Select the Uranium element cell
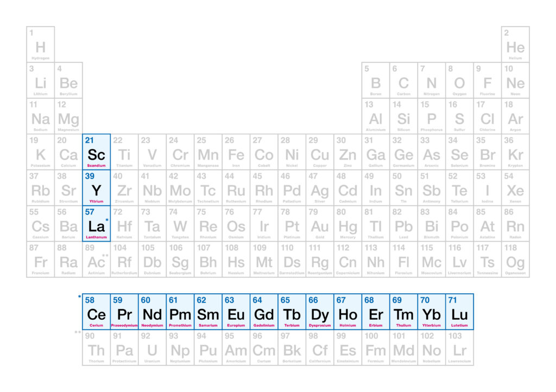This screenshot has height=392, width=556. pos(153,347)
